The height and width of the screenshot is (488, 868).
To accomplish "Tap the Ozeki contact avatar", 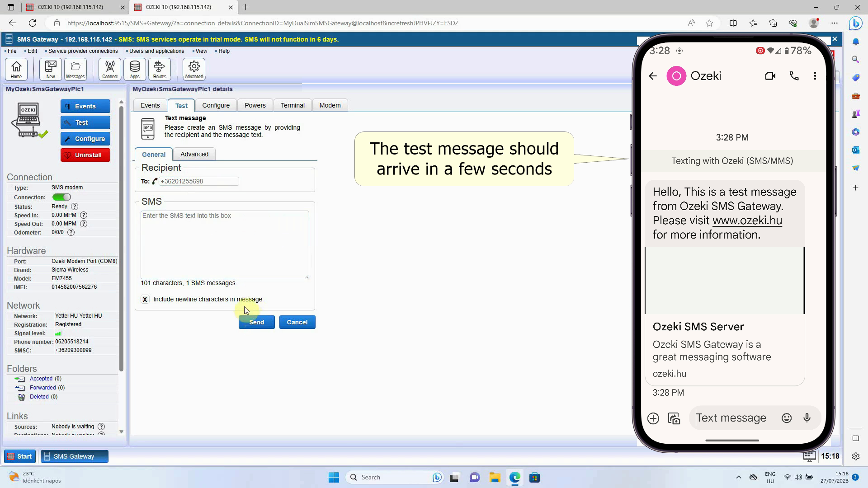I will (676, 76).
